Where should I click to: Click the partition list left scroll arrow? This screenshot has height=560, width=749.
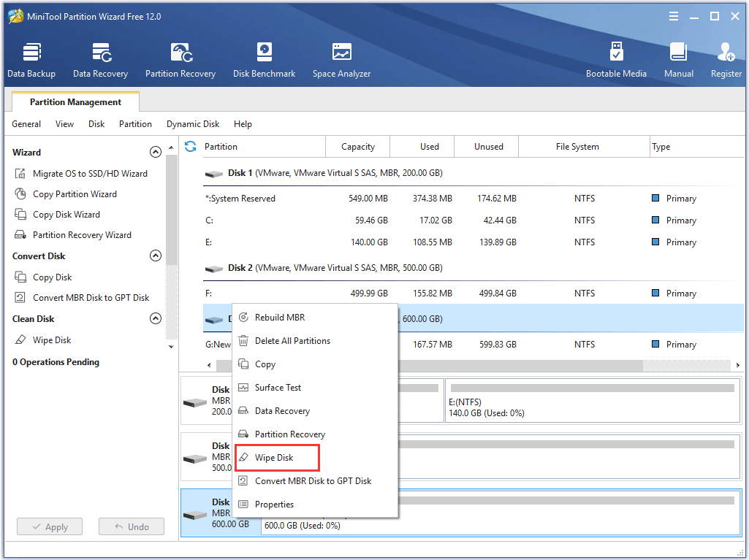point(209,365)
